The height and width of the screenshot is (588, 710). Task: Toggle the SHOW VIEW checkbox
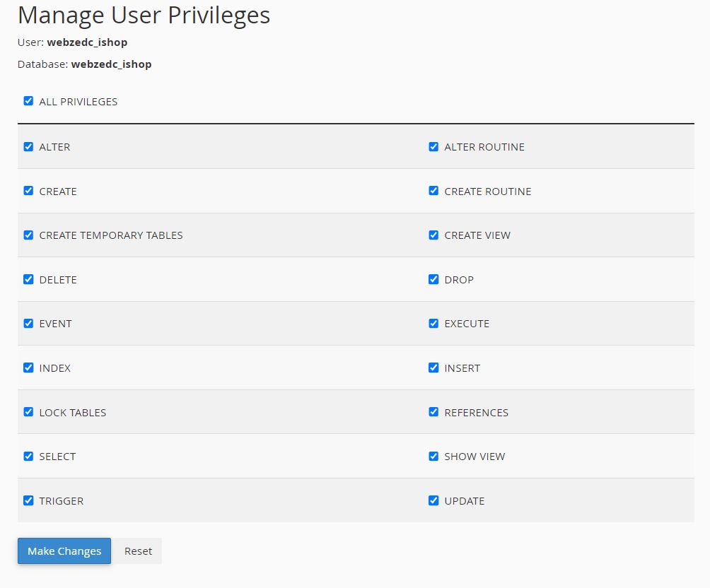(x=433, y=456)
